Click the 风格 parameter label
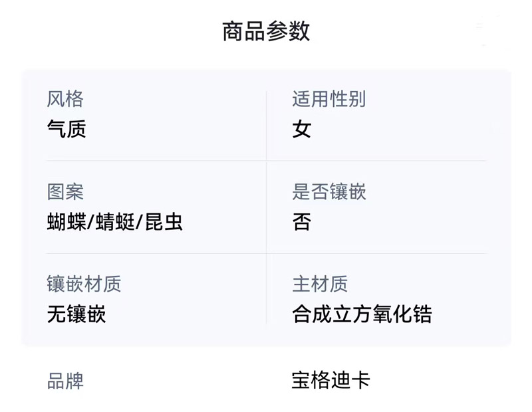Screen dimensions: 532x412 click(x=65, y=100)
